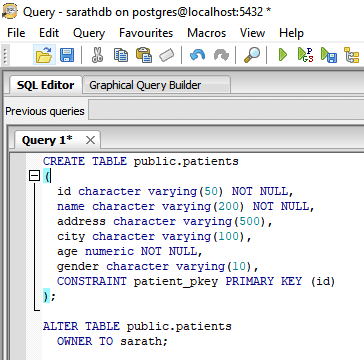Cut selected text with scissors icon

pos(97,55)
